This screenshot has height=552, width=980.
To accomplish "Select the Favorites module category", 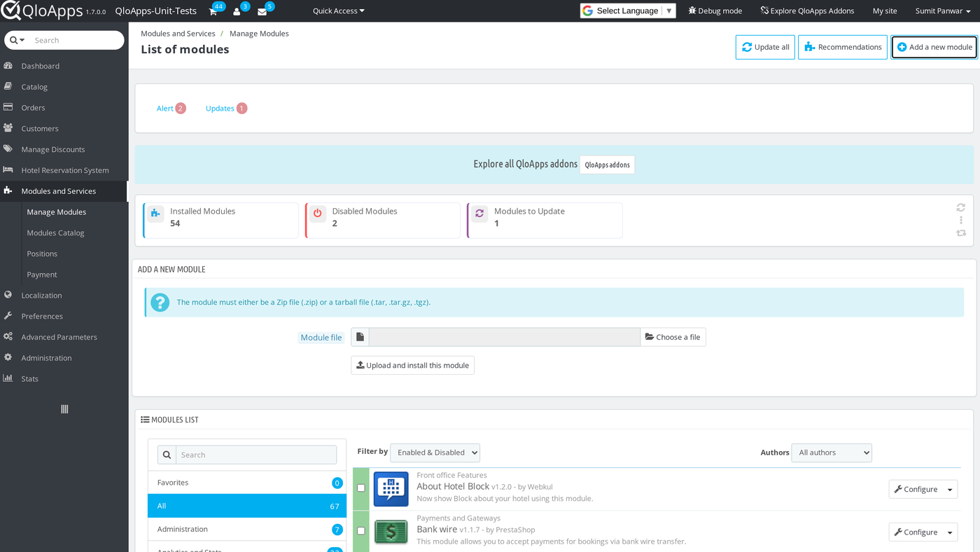I will click(x=247, y=483).
